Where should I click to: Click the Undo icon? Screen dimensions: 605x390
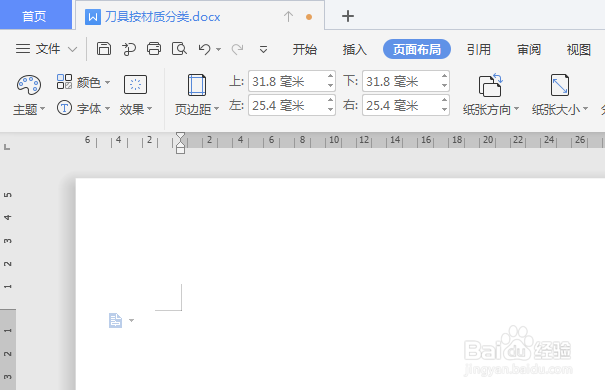[204, 49]
